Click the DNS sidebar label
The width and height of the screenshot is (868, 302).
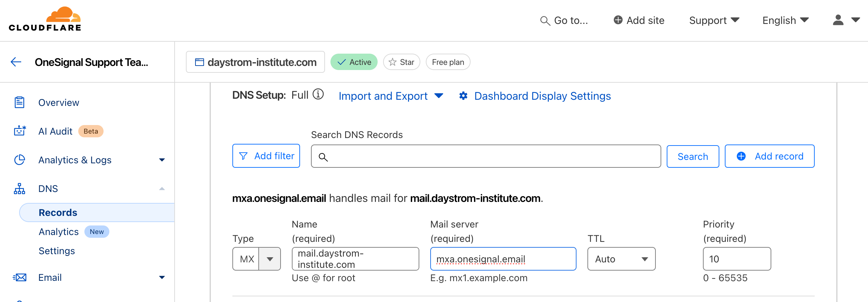click(48, 189)
